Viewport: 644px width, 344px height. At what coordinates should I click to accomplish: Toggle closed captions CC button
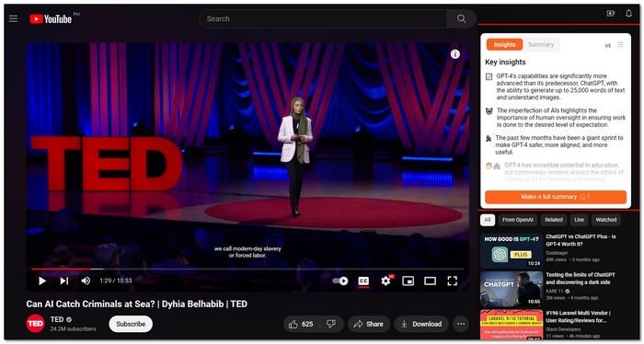point(363,281)
